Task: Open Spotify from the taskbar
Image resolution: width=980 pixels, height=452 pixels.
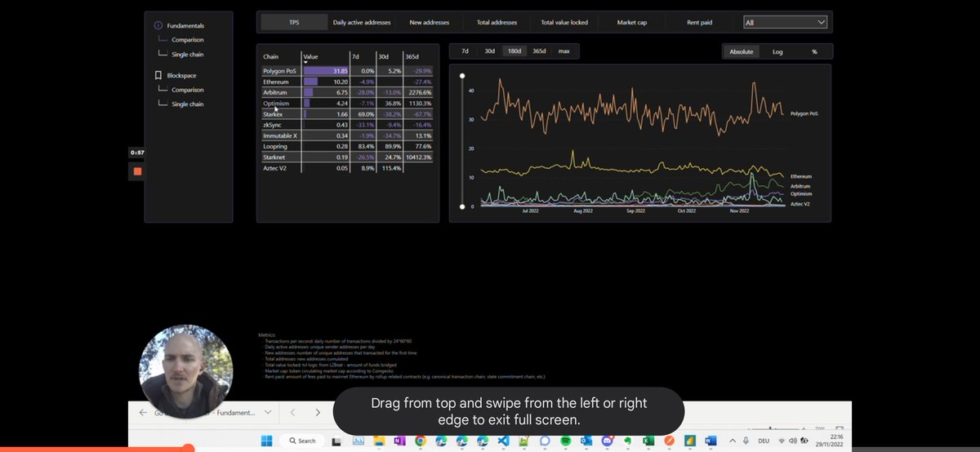Action: (x=566, y=441)
